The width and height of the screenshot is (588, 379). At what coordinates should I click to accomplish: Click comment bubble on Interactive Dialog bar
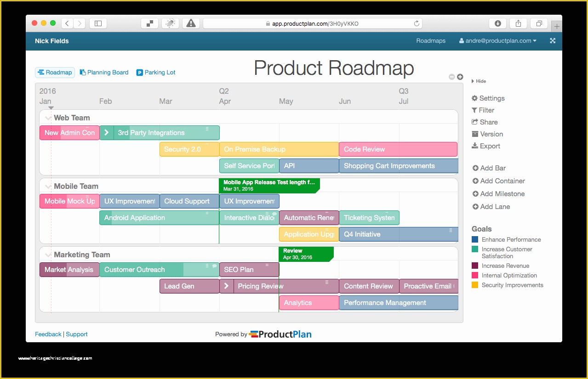point(275,214)
